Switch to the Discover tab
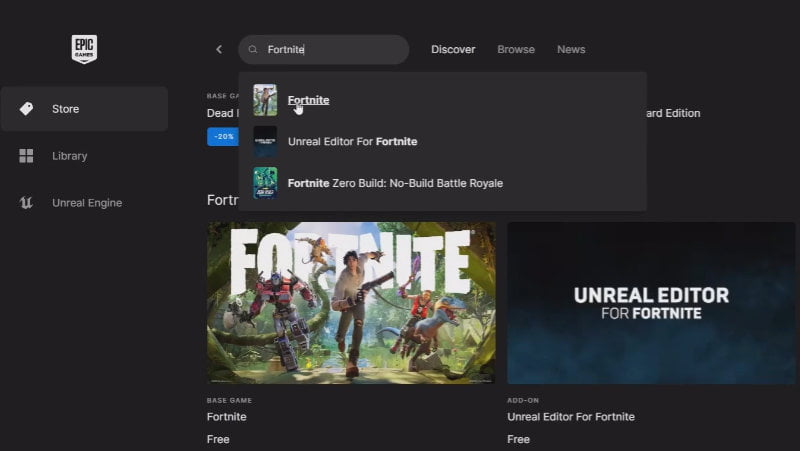 click(453, 49)
